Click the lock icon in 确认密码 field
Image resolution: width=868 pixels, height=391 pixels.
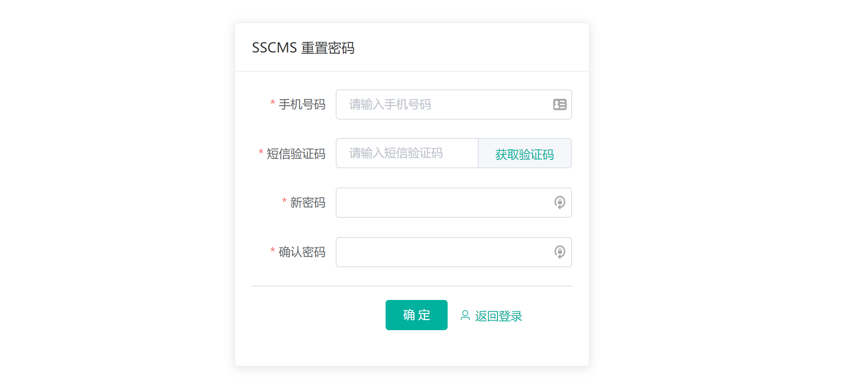(560, 252)
